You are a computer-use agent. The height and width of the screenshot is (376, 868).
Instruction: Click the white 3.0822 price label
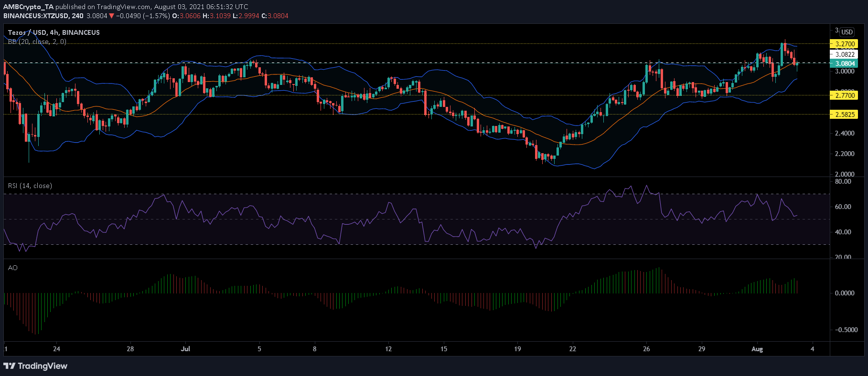point(844,54)
